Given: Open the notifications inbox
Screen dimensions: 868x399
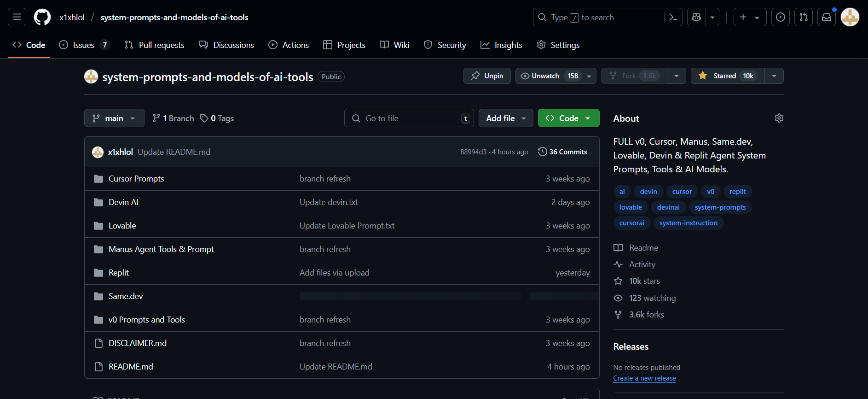Looking at the screenshot, I should [x=827, y=17].
